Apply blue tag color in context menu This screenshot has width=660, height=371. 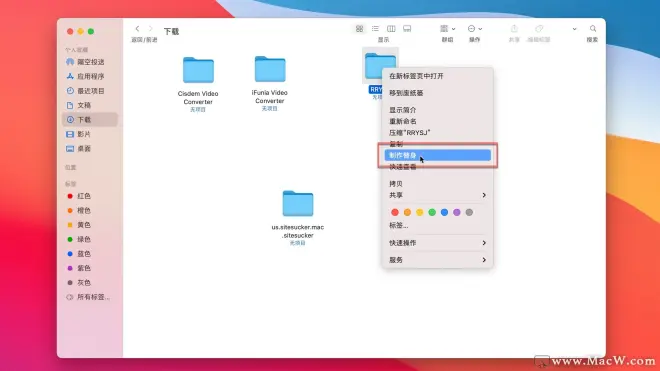pos(444,212)
